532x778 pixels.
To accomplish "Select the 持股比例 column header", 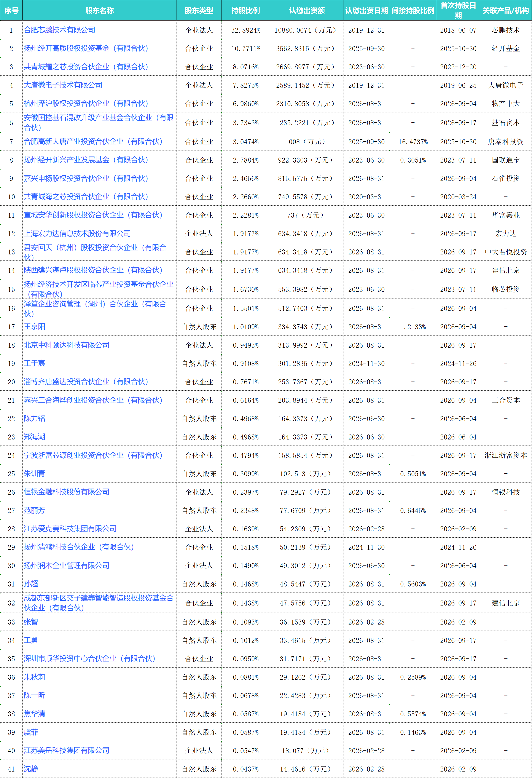I will 246,10.
